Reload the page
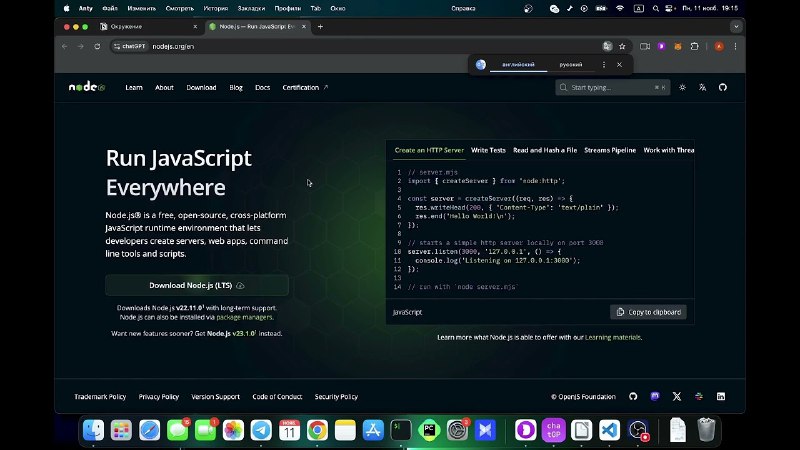The width and height of the screenshot is (800, 450). click(x=97, y=46)
